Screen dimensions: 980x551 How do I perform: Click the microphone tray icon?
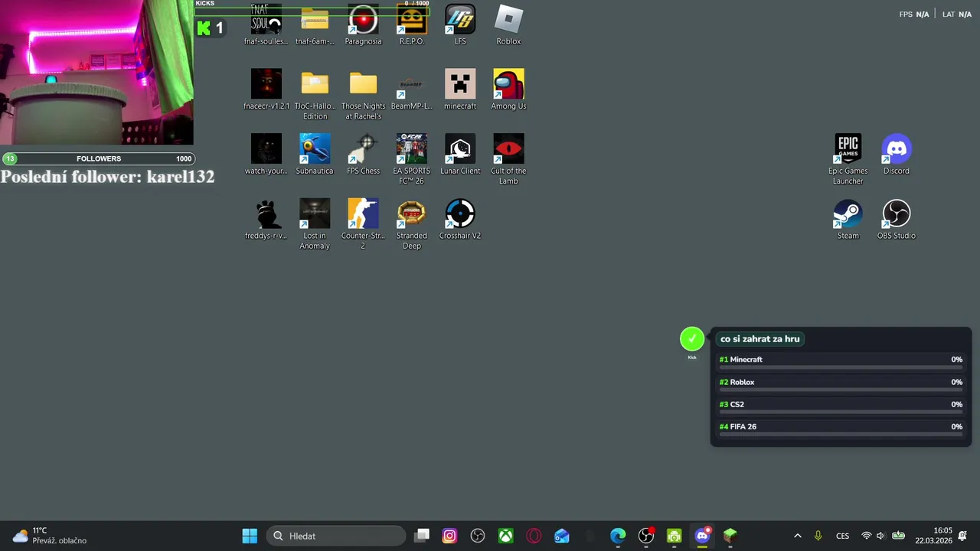[x=818, y=536]
